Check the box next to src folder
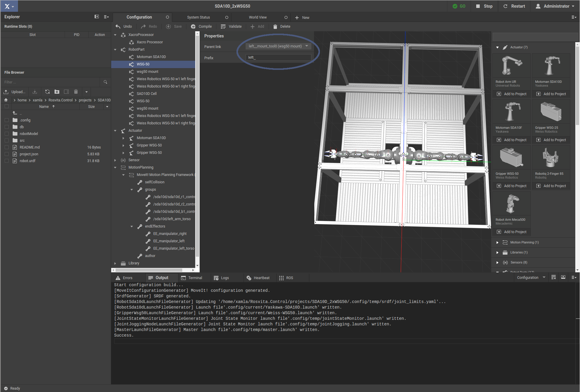The height and width of the screenshot is (392, 580). click(x=6, y=141)
